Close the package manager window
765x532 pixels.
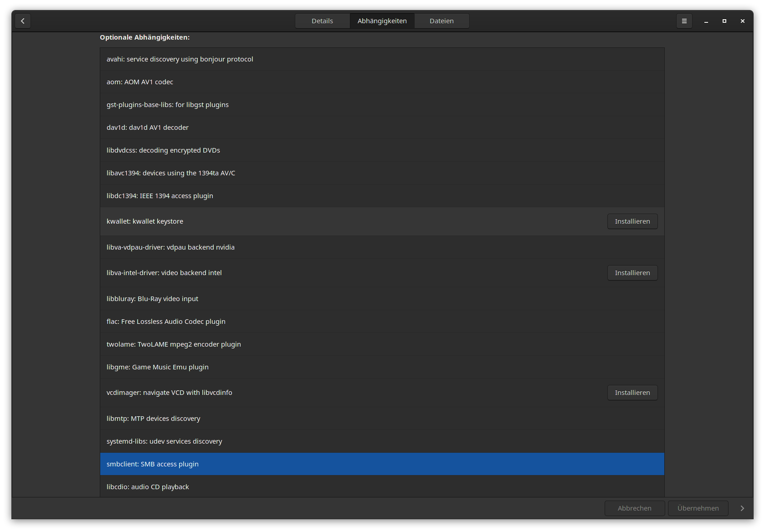point(742,21)
